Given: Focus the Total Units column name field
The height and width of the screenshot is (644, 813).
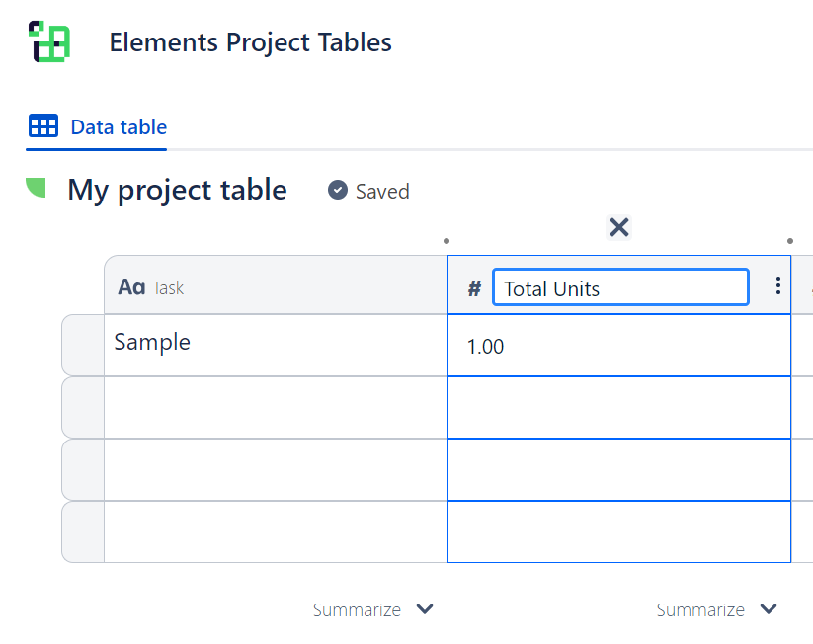Looking at the screenshot, I should point(619,288).
